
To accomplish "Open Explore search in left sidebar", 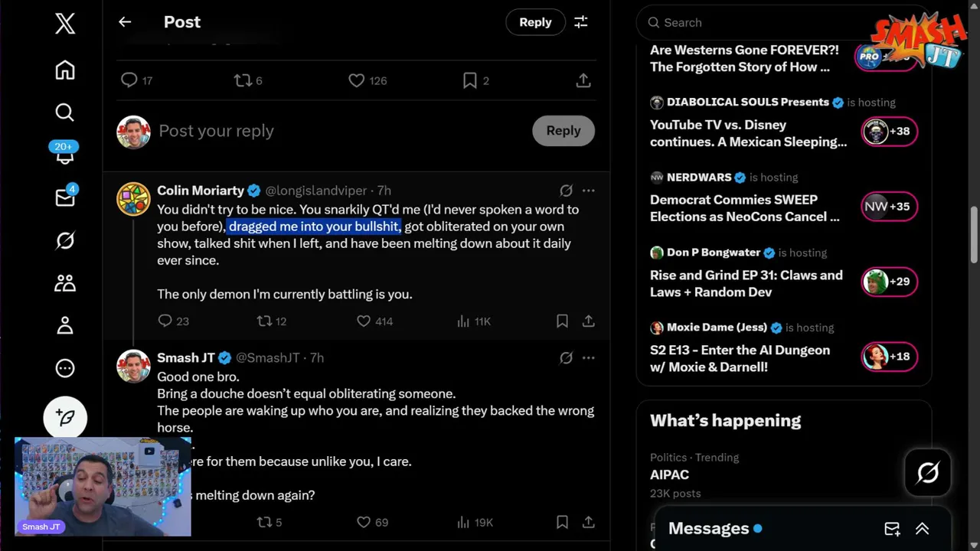I will click(x=65, y=113).
